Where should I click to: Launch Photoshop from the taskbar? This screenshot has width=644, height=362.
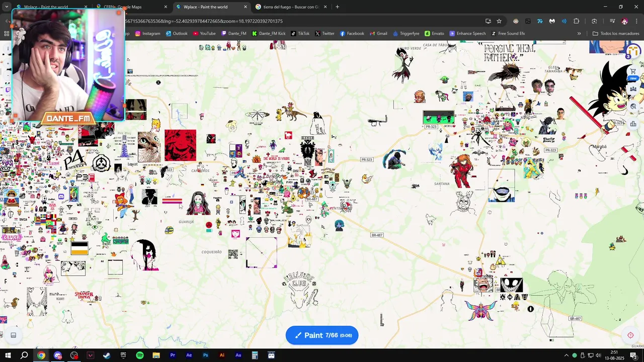click(x=205, y=355)
